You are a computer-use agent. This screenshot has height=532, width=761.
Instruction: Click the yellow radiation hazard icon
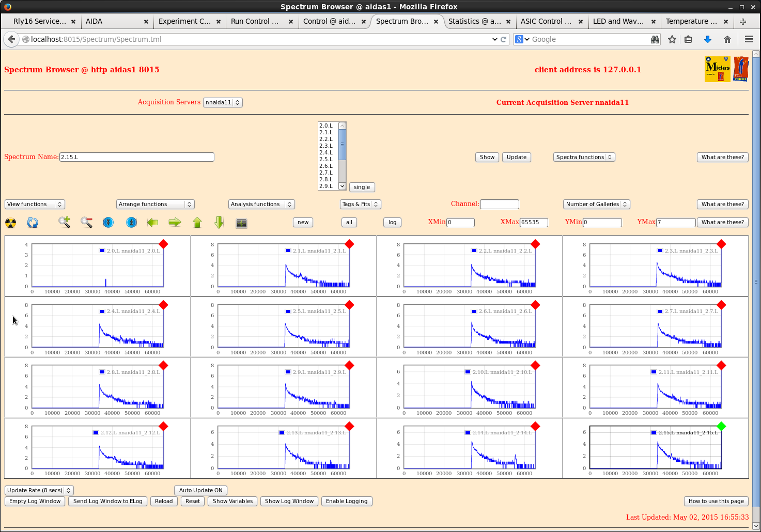tap(10, 223)
